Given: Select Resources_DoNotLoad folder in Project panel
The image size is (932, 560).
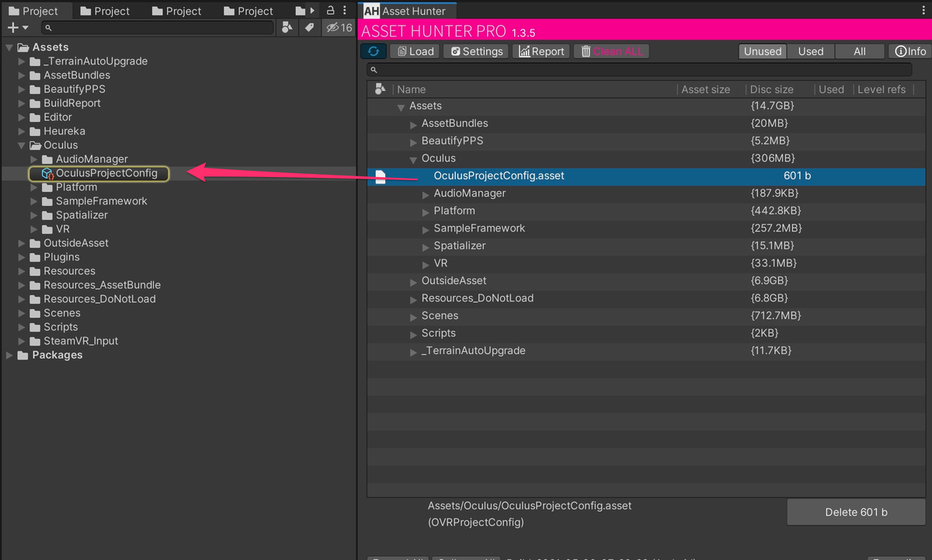Looking at the screenshot, I should 99,299.
